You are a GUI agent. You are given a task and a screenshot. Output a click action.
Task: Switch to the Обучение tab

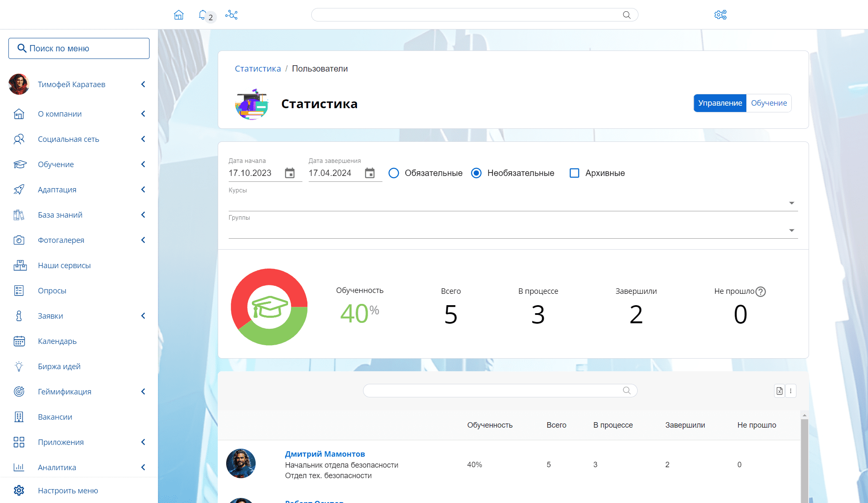(x=769, y=103)
